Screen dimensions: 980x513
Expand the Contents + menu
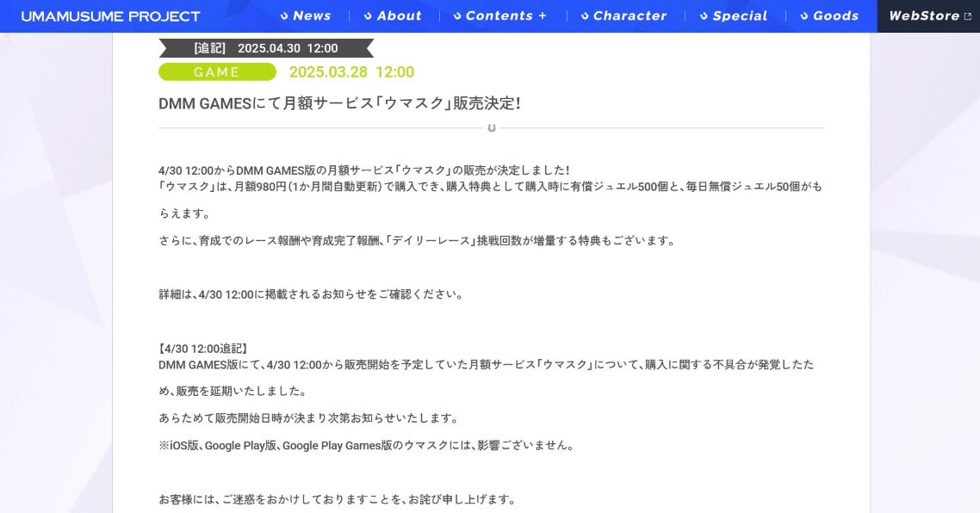[500, 15]
